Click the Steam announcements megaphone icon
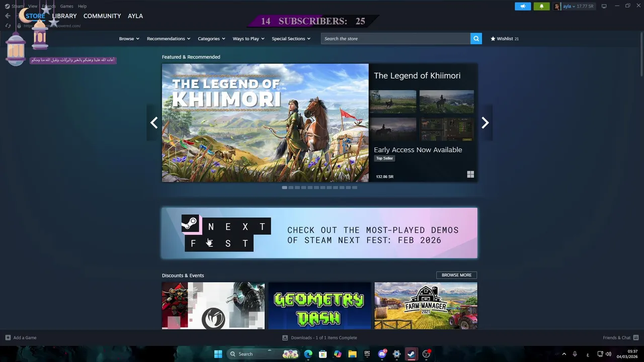The image size is (644, 362). pyautogui.click(x=523, y=6)
